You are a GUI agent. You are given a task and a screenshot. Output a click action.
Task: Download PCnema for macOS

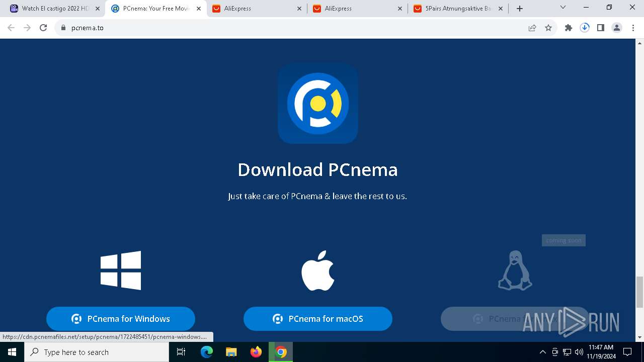[318, 319]
